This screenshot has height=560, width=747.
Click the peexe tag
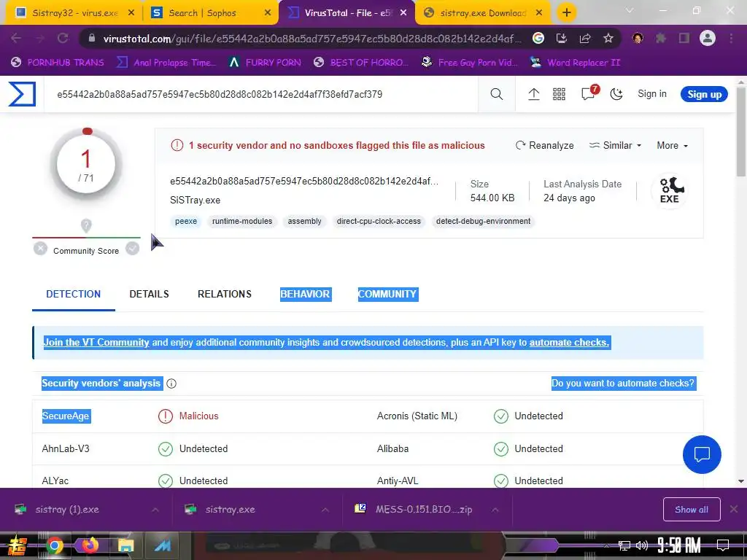pos(186,222)
